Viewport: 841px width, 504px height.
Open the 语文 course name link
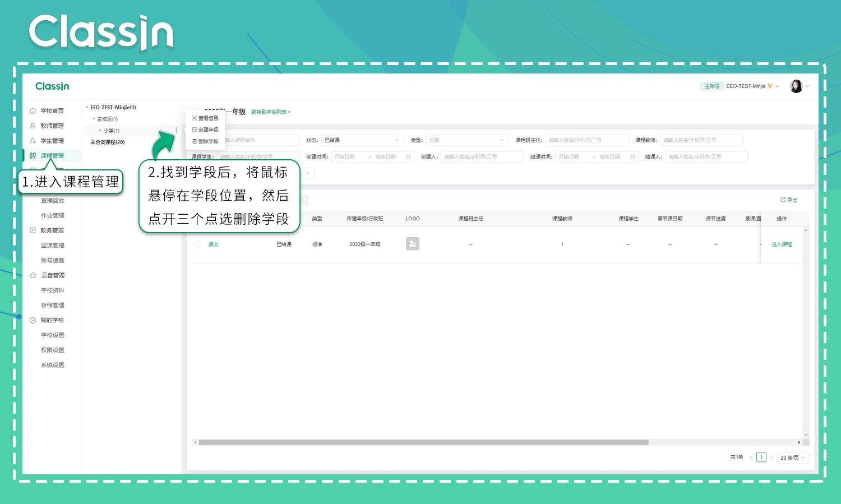click(x=213, y=244)
